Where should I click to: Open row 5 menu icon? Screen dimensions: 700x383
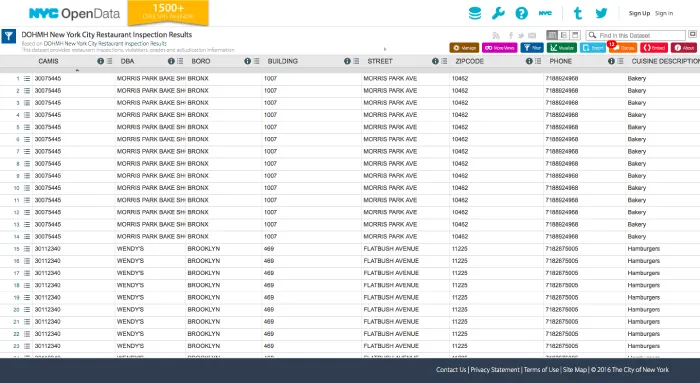(x=27, y=127)
